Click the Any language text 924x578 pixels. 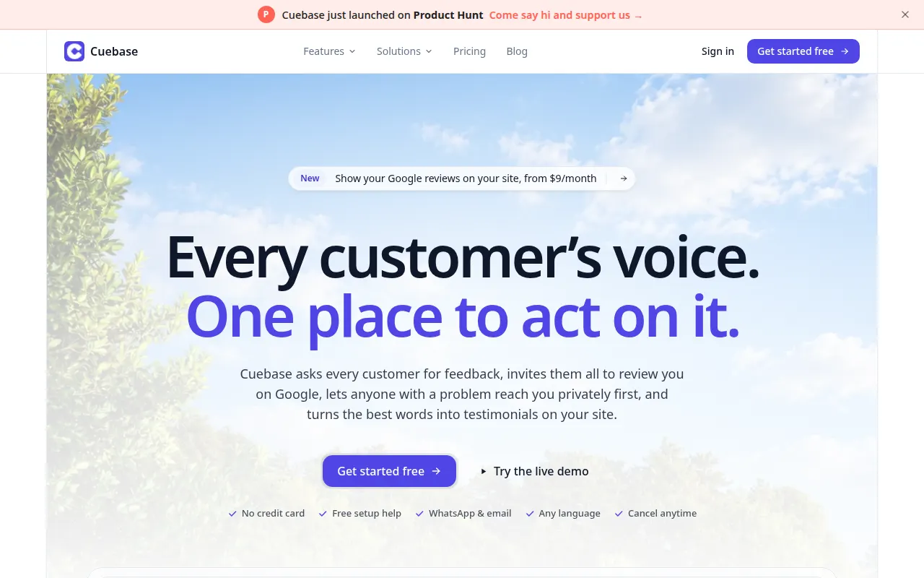pyautogui.click(x=570, y=514)
